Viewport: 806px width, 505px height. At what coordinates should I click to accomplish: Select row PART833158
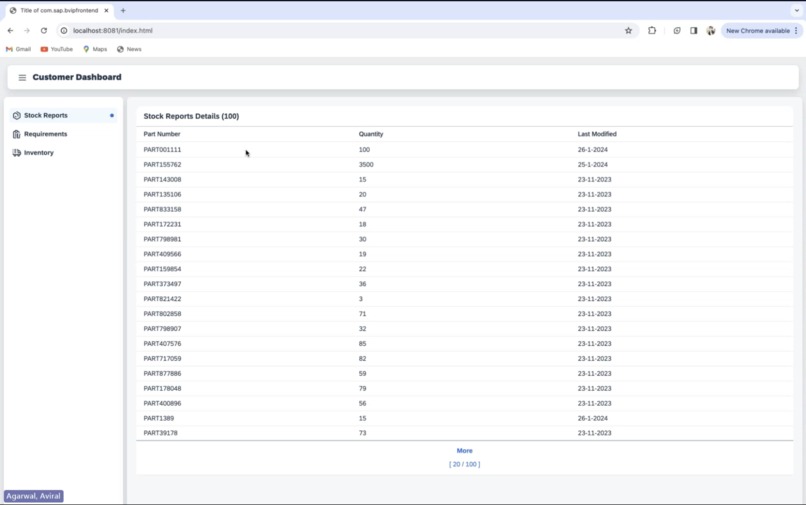[464, 209]
